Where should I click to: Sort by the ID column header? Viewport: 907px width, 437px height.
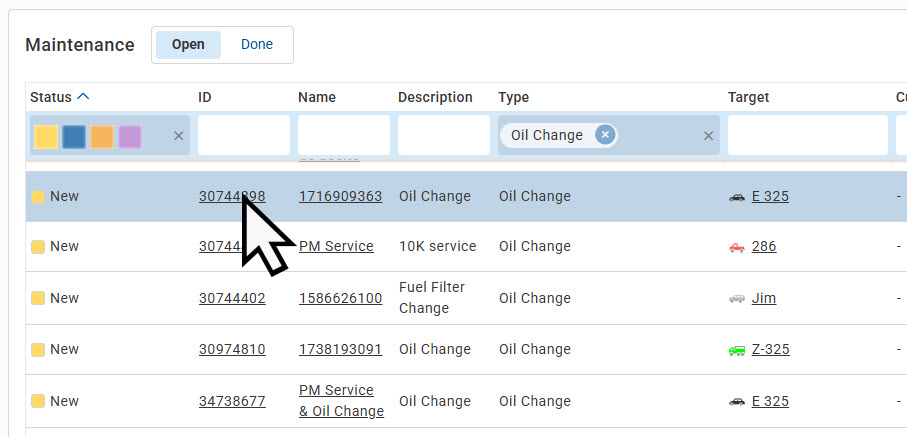point(205,97)
